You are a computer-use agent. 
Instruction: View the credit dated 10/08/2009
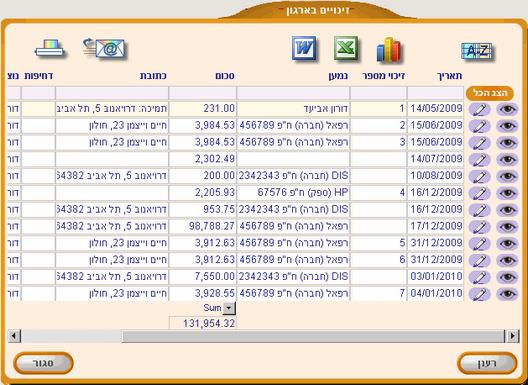click(x=507, y=177)
